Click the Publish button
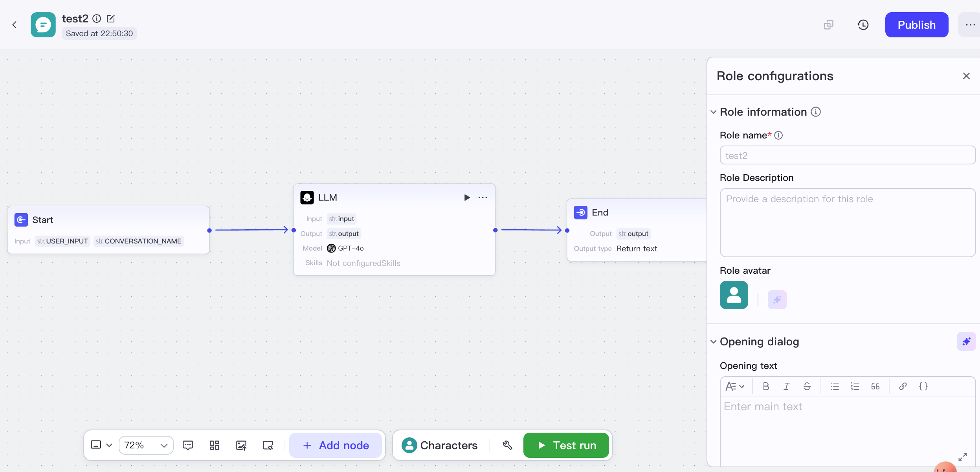The width and height of the screenshot is (980, 472). (x=916, y=25)
